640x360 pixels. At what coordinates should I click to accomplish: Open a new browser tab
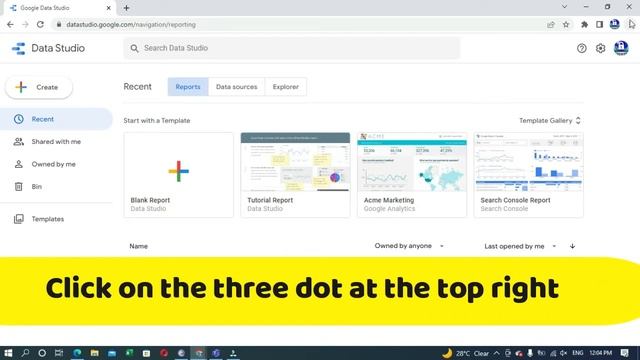(x=127, y=8)
